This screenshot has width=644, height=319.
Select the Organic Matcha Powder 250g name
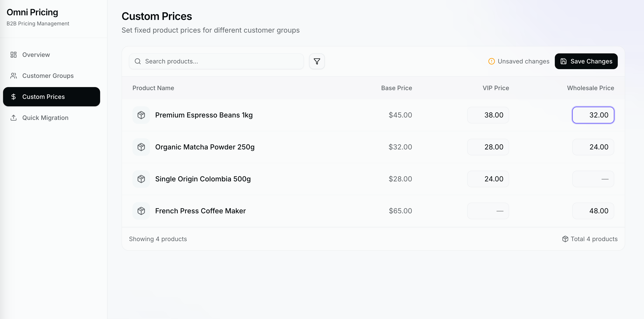(205, 147)
